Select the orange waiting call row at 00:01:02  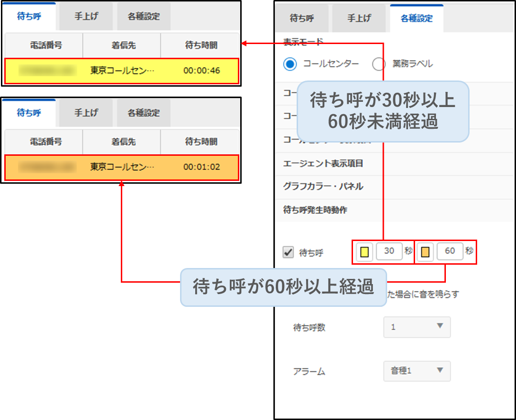[x=121, y=168]
